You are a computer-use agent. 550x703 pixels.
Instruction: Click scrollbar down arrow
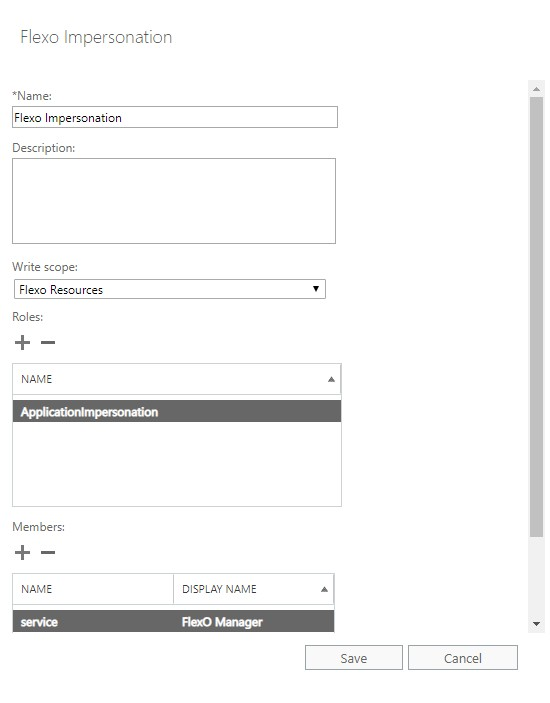coord(536,624)
